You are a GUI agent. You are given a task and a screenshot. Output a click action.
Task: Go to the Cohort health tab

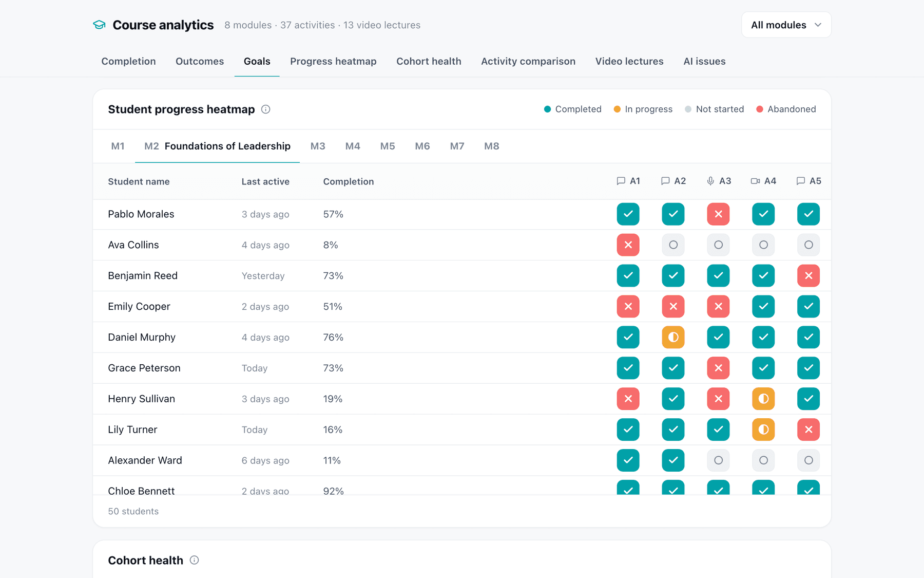pos(429,61)
